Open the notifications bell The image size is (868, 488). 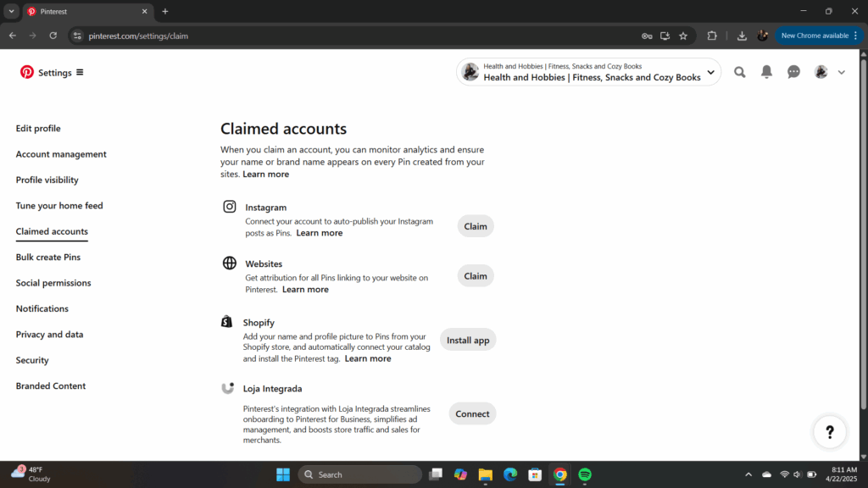click(x=766, y=72)
